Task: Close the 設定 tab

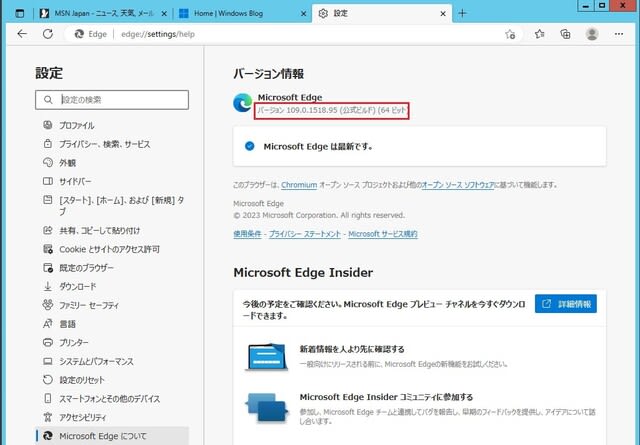Action: (443, 14)
